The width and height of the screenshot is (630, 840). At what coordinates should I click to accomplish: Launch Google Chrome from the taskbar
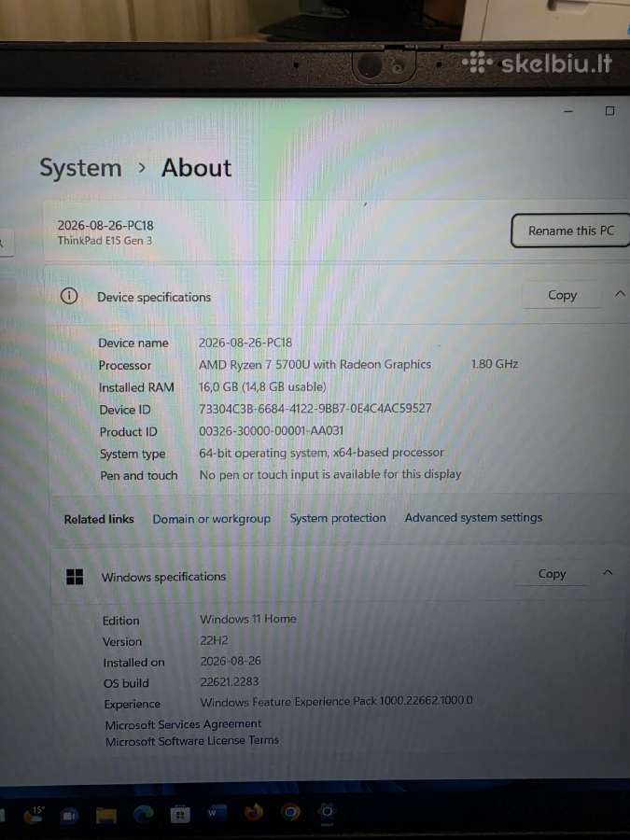click(x=290, y=813)
